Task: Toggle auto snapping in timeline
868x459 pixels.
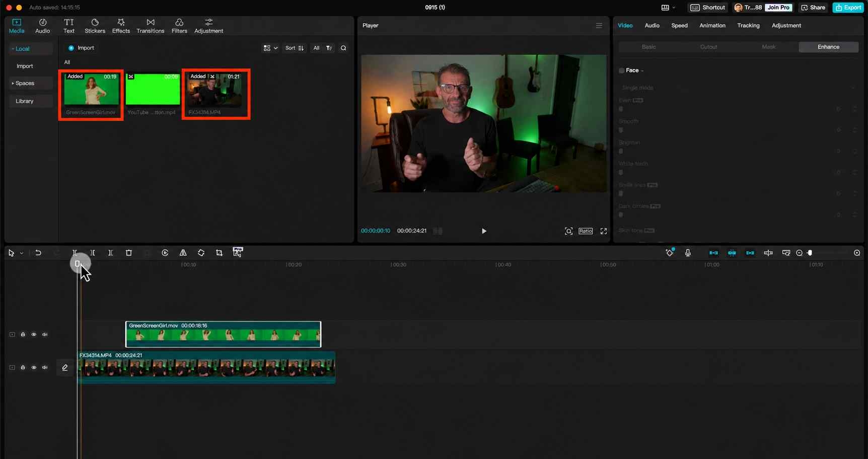Action: (x=732, y=253)
